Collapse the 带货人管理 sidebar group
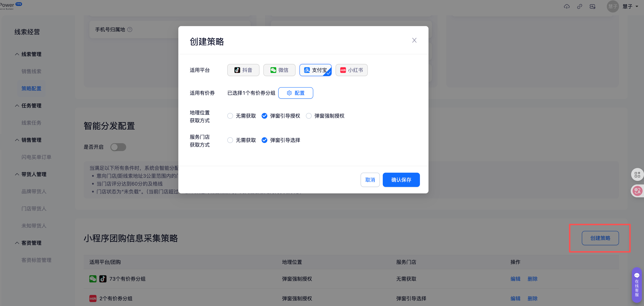644x306 pixels. point(17,174)
